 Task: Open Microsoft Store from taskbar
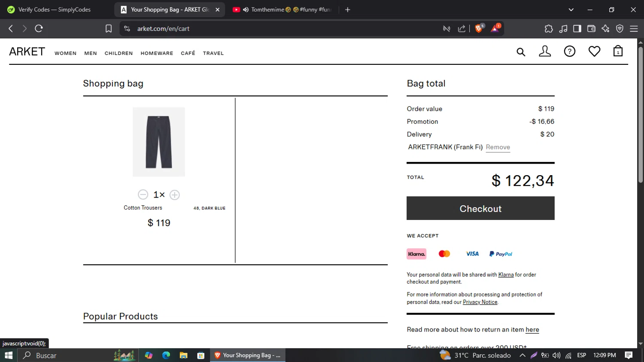[x=200, y=355]
